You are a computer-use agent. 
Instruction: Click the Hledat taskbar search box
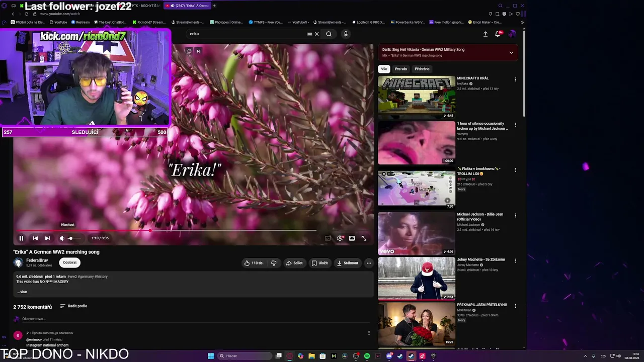coord(244,356)
